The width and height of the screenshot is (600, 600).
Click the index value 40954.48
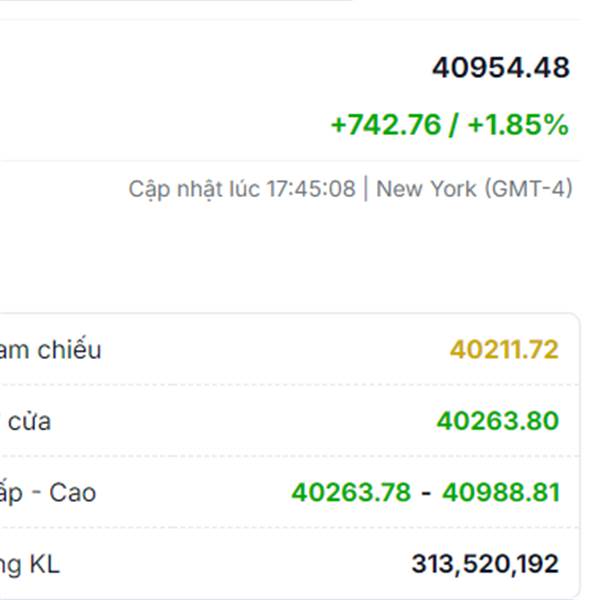tap(501, 68)
